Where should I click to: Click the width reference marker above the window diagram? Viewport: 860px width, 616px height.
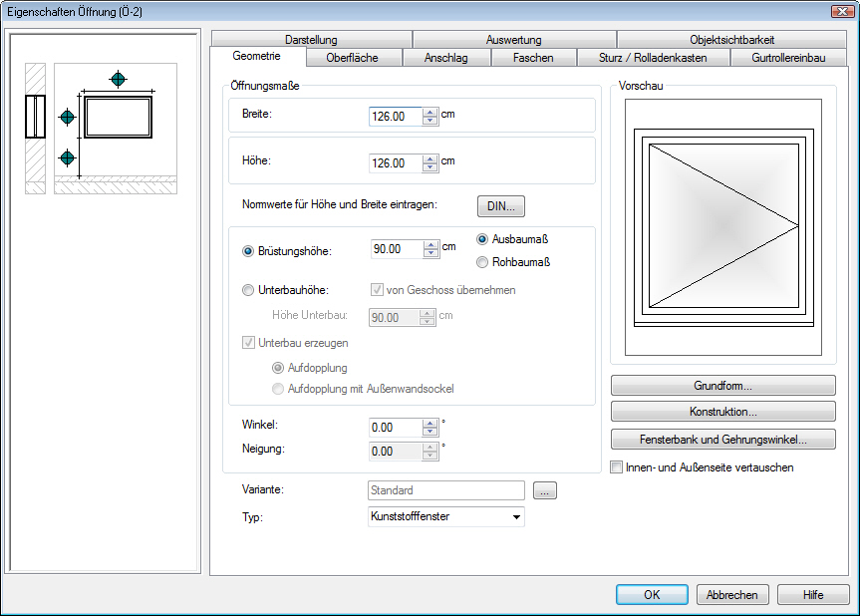pos(118,79)
